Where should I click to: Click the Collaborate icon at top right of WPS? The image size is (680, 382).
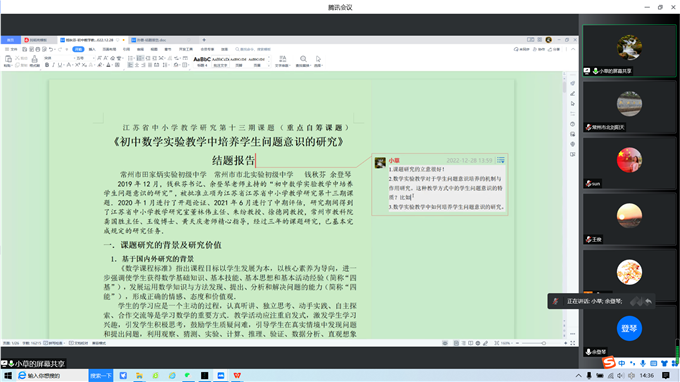click(539, 49)
